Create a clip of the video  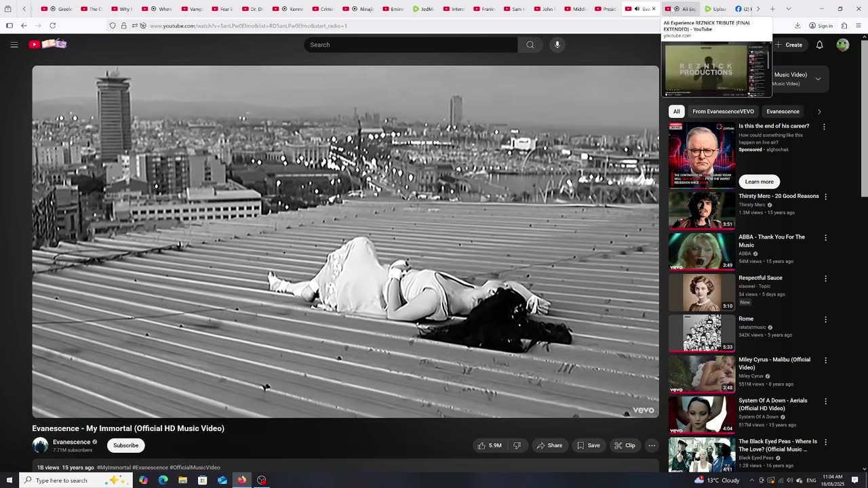click(625, 445)
